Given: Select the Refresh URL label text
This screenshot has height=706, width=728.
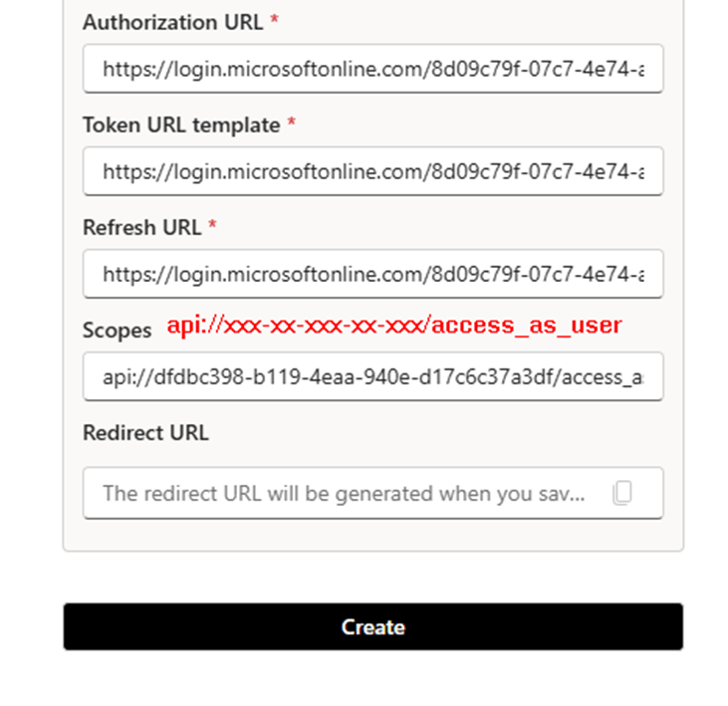Looking at the screenshot, I should [x=141, y=227].
